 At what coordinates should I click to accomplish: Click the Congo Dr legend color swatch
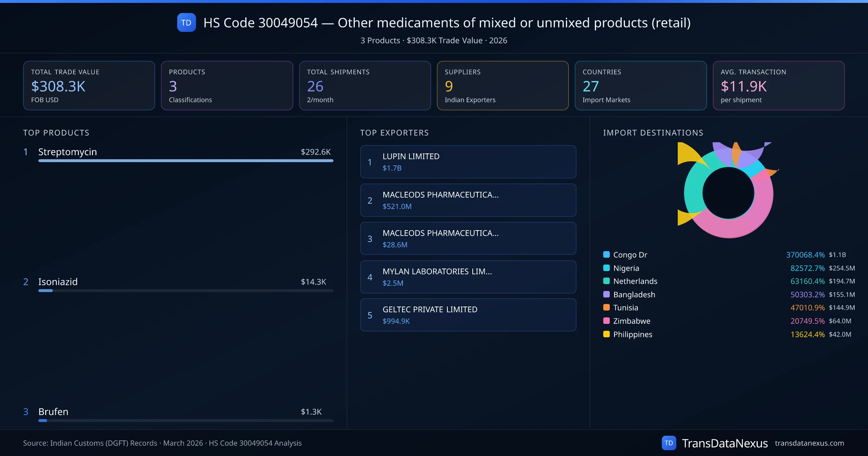coord(607,254)
